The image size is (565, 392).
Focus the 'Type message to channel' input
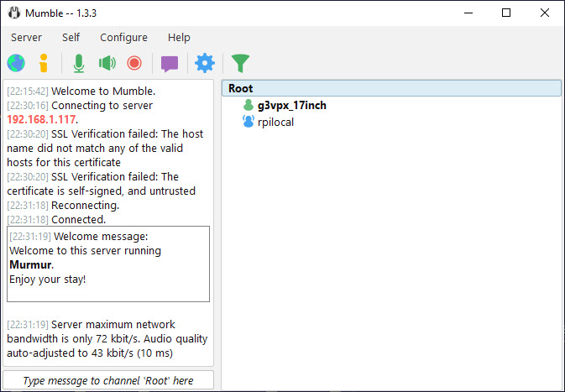[x=108, y=381]
